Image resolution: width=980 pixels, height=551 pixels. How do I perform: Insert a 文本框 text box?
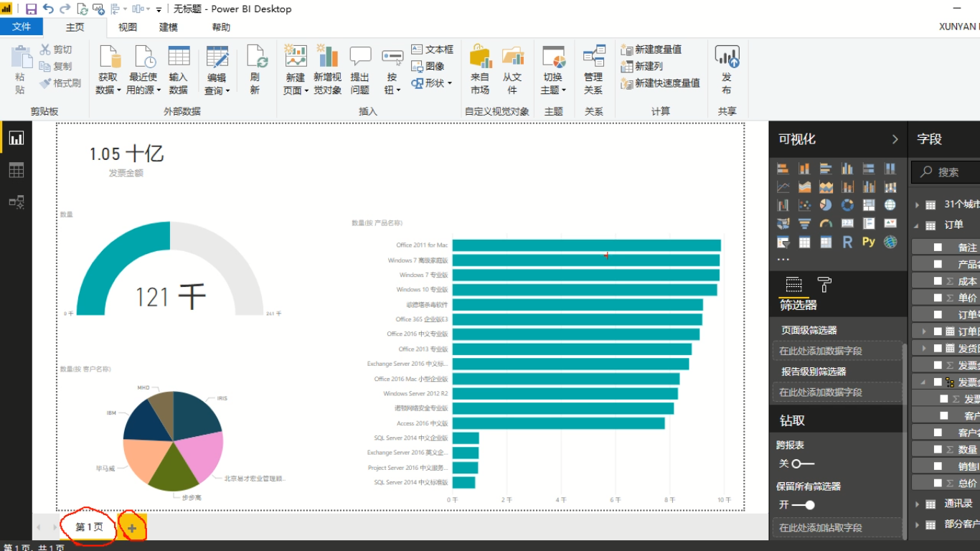[x=432, y=50]
